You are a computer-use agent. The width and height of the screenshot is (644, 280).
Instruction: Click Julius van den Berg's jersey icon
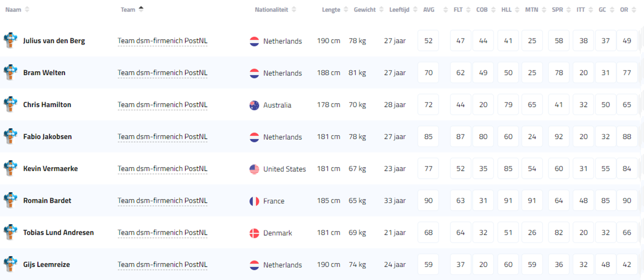pos(11,41)
